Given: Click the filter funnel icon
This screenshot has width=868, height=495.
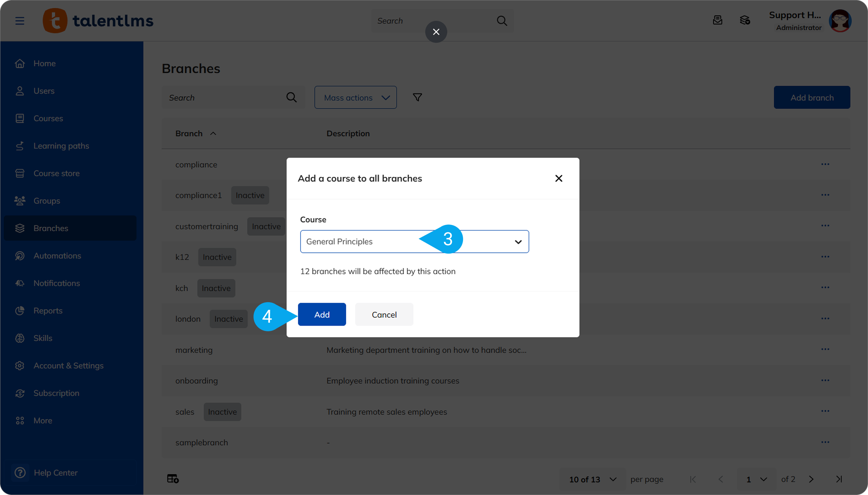Looking at the screenshot, I should click(x=417, y=97).
